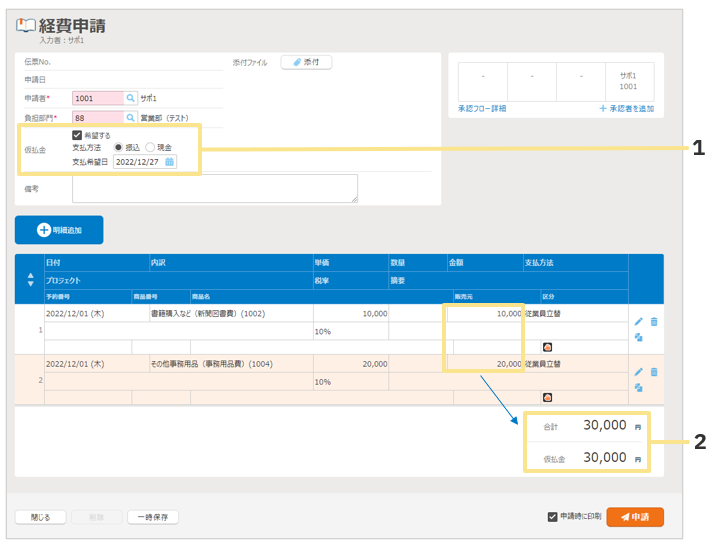Uncheck the 希望する checkbox

[x=78, y=134]
